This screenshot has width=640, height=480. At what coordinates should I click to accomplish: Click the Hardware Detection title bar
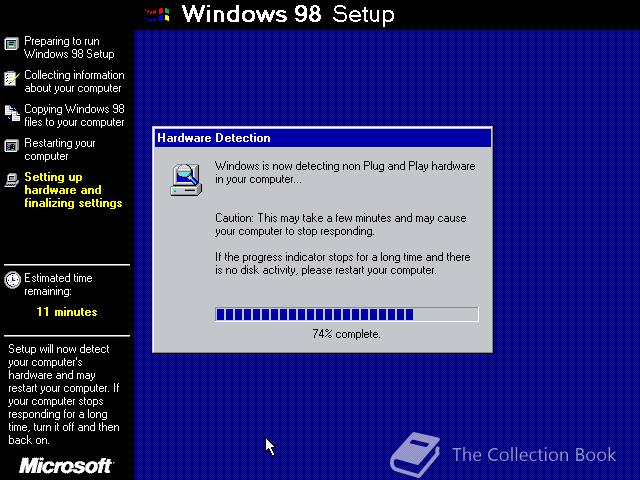click(322, 138)
